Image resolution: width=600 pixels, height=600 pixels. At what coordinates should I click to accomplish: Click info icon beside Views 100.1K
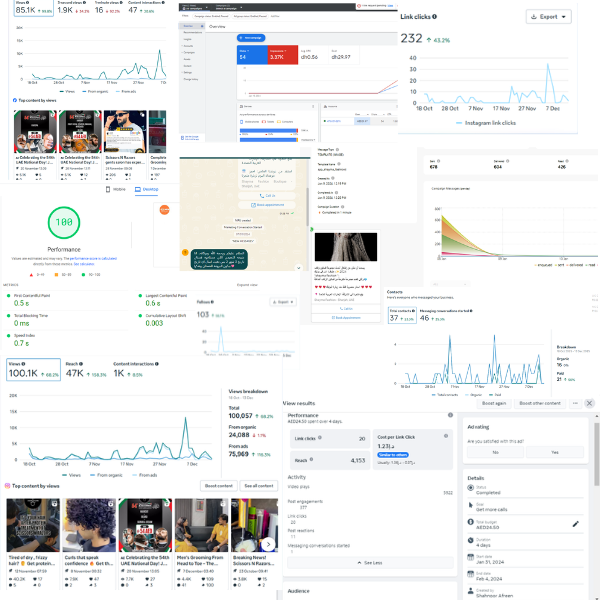23,364
